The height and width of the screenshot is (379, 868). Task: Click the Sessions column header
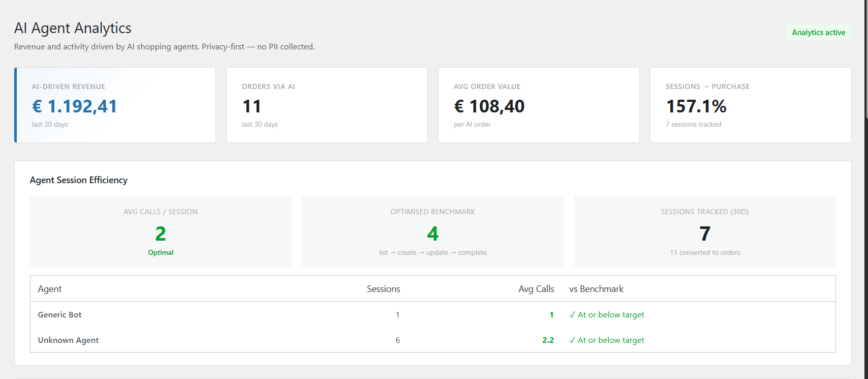coord(383,289)
